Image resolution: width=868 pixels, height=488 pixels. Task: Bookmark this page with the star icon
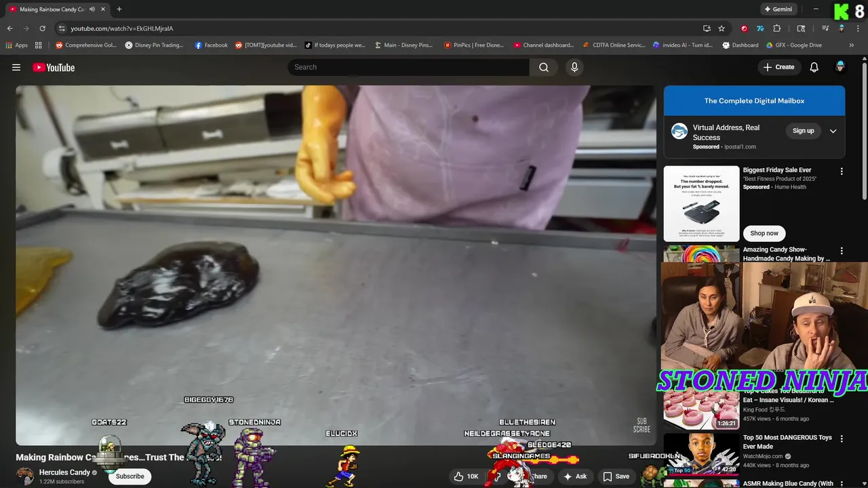pos(722,28)
